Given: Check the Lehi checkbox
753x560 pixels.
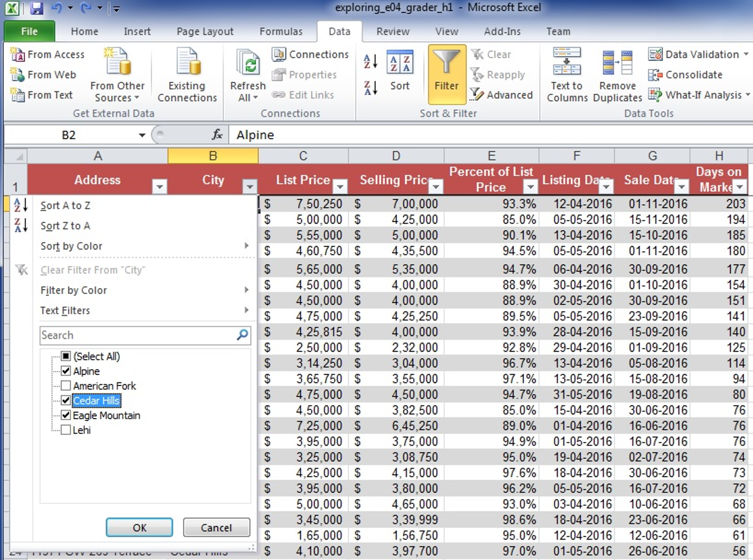Looking at the screenshot, I should click(66, 430).
